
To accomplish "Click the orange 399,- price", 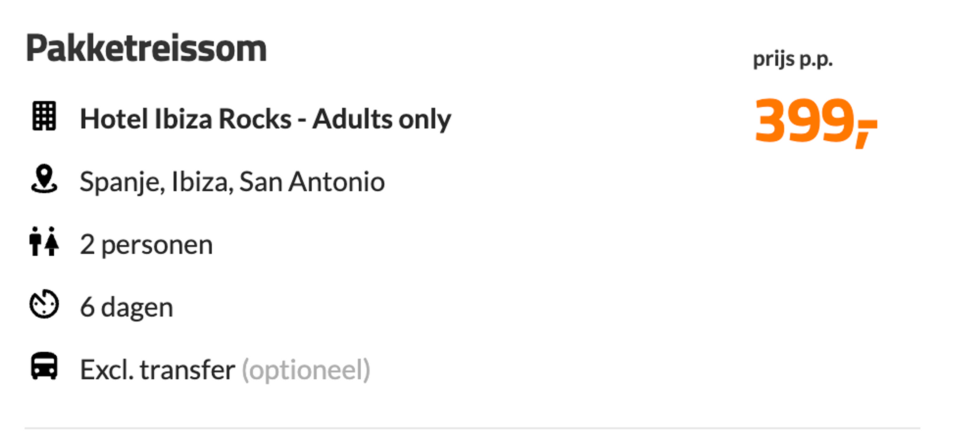I will click(816, 122).
